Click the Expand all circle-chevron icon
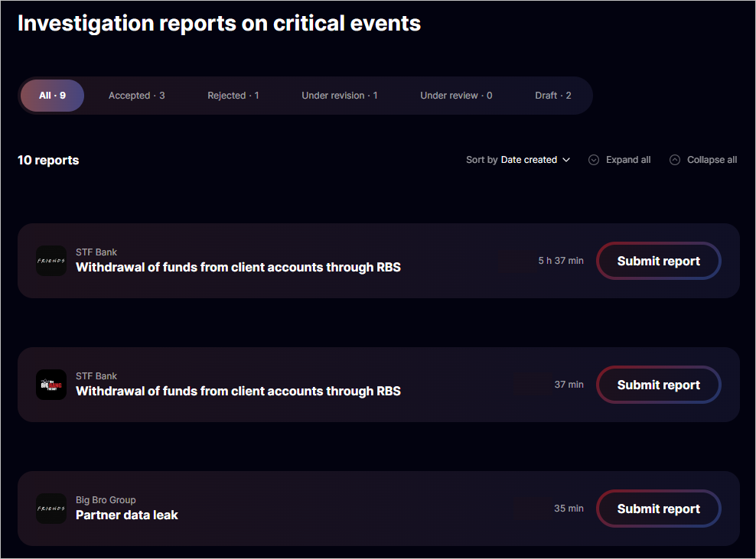Viewport: 756px width, 559px height. 594,160
